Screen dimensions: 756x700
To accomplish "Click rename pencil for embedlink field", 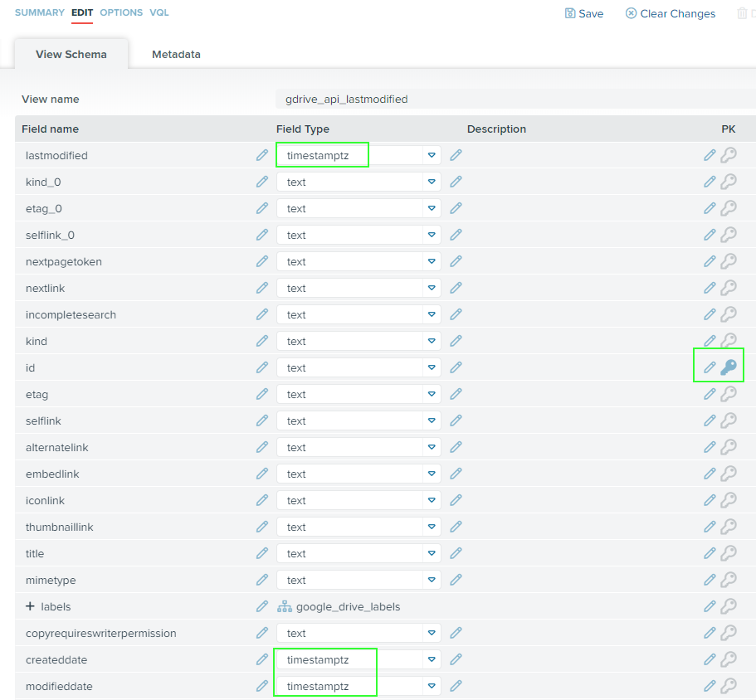I will (261, 474).
